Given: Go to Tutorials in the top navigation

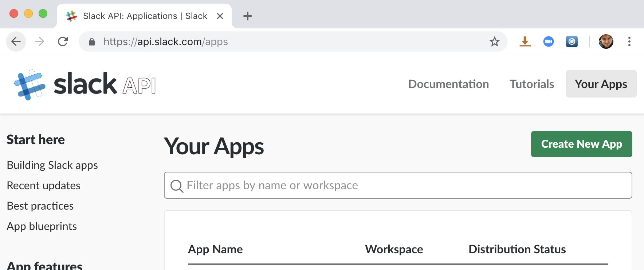Looking at the screenshot, I should [531, 84].
